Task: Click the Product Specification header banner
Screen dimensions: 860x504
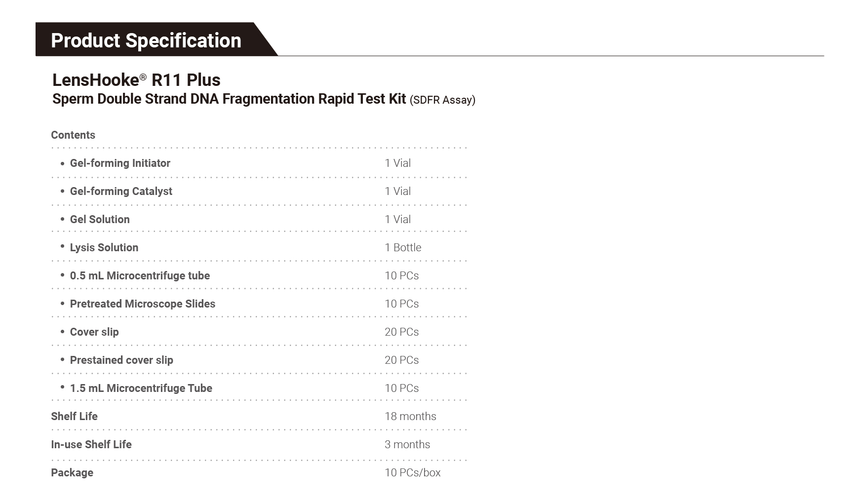Action: tap(146, 40)
